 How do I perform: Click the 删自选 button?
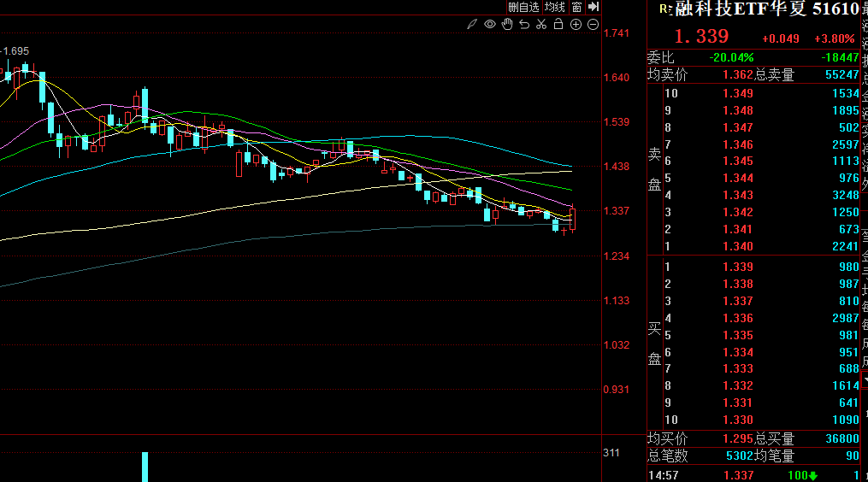pyautogui.click(x=523, y=7)
